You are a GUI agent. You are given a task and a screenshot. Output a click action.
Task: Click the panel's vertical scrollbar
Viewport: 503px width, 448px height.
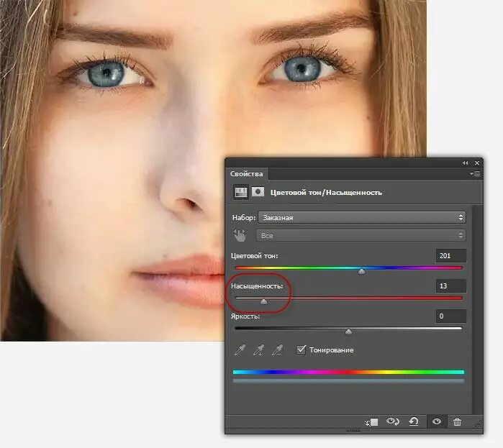tap(477, 309)
